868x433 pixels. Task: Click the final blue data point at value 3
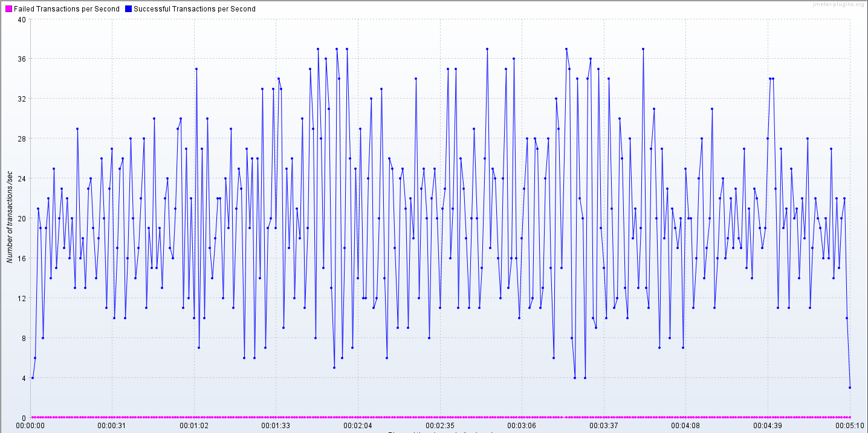(x=850, y=388)
